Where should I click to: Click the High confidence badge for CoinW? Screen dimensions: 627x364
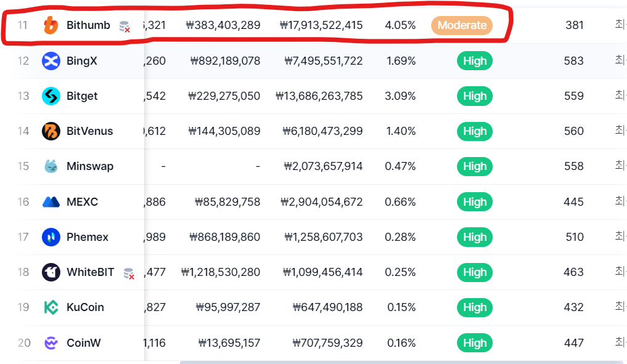(475, 343)
